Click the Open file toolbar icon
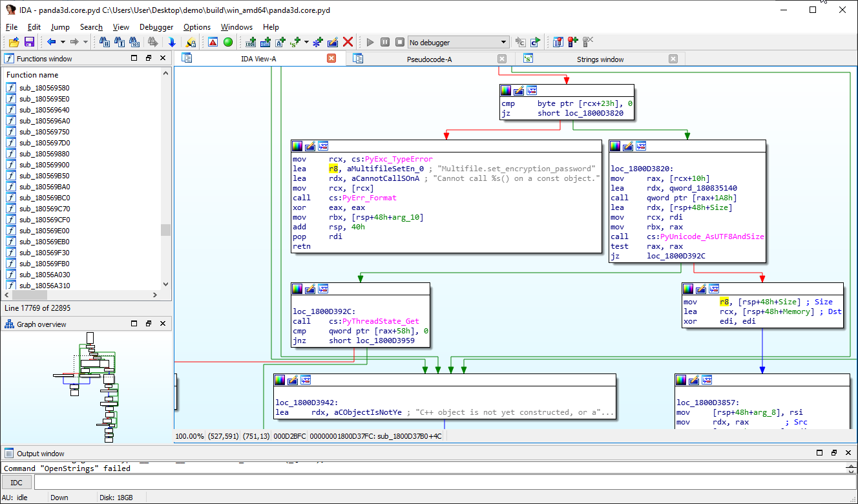This screenshot has height=504, width=858. click(14, 42)
